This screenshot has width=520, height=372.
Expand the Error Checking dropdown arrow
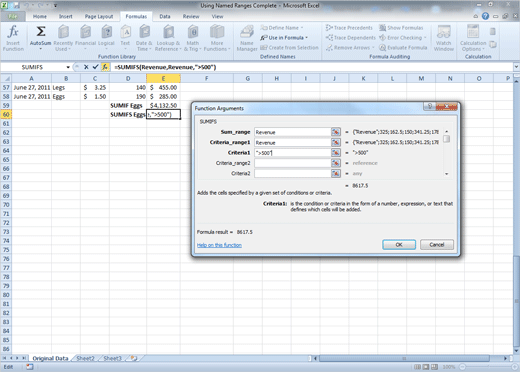point(425,38)
